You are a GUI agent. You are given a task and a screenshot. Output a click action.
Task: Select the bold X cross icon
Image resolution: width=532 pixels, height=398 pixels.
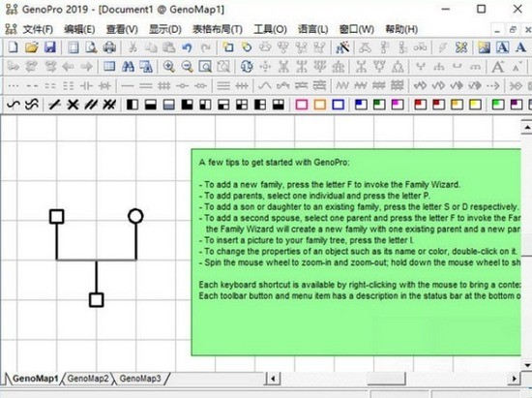73,105
